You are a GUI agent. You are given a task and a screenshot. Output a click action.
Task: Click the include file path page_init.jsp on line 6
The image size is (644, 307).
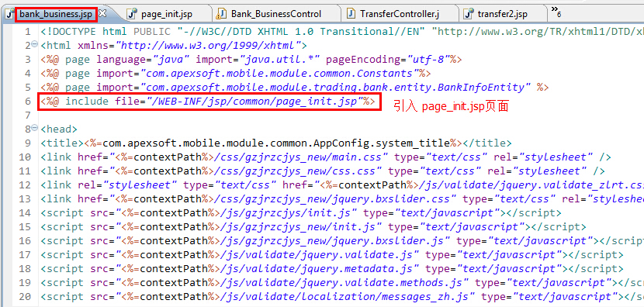pyautogui.click(x=254, y=102)
